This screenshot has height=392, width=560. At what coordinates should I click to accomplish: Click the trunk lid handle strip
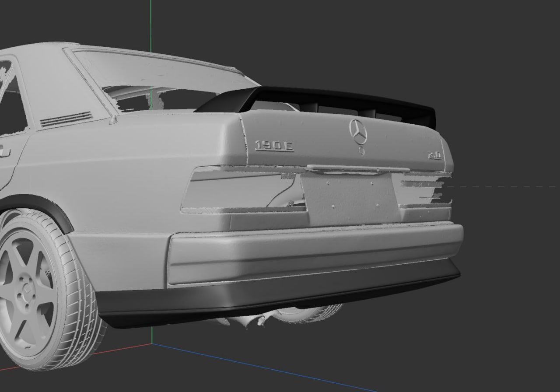(x=358, y=168)
